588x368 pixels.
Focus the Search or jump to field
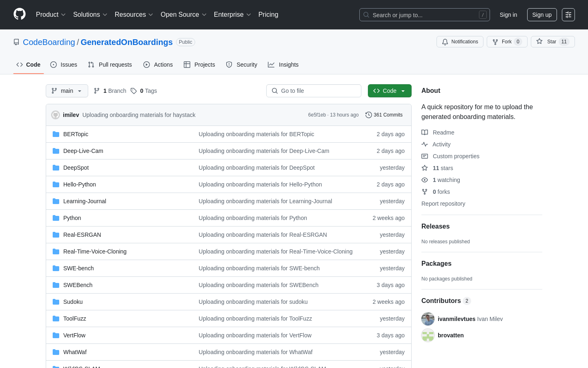pos(425,15)
